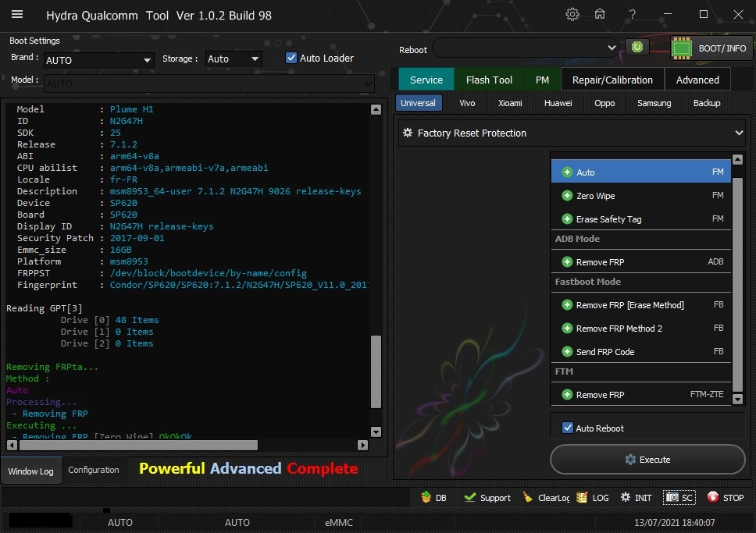756x533 pixels.
Task: Select the Huawei subtab
Action: pyautogui.click(x=558, y=103)
